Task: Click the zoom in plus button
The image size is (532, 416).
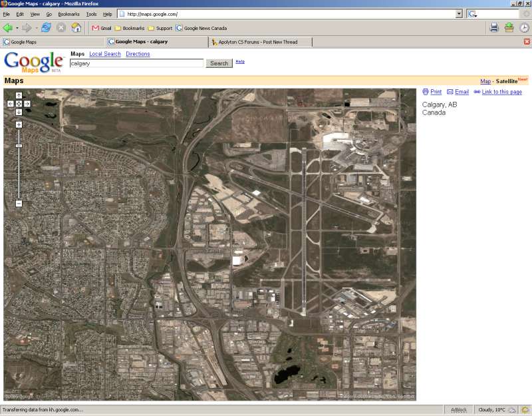Action: click(x=19, y=124)
